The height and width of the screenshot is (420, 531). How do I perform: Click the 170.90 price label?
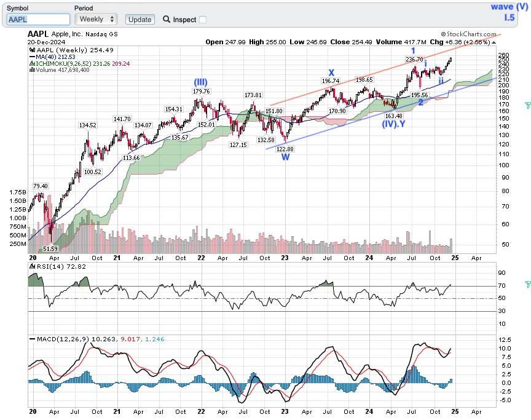[x=337, y=111]
